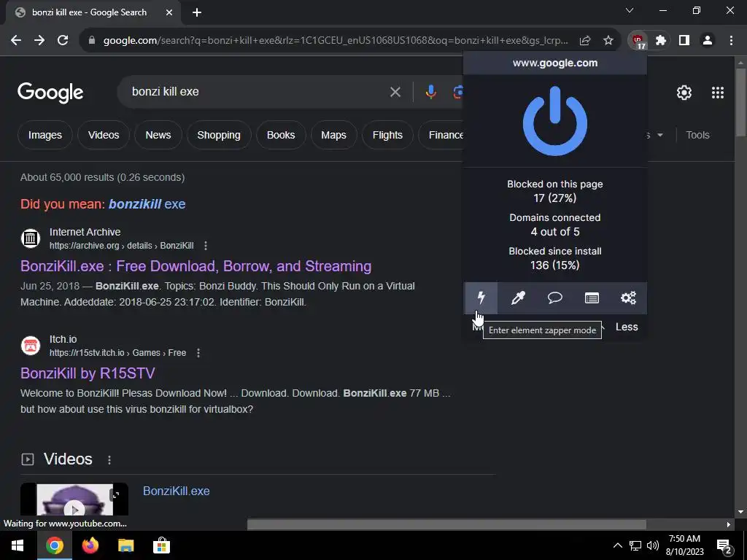Open Tools search options
The height and width of the screenshot is (560, 747).
tap(697, 135)
